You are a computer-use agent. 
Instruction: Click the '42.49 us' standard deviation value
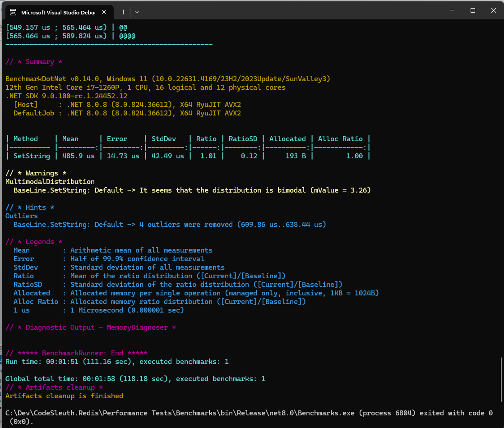tap(168, 156)
